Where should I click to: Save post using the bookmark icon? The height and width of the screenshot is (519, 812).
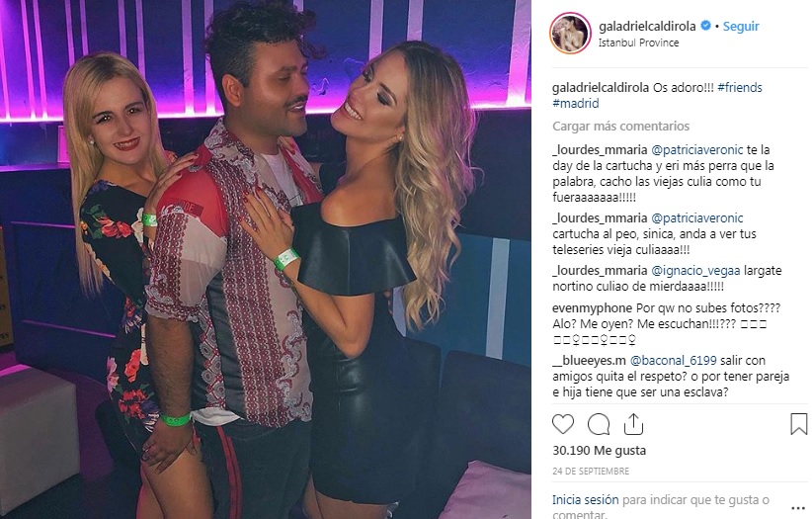click(x=798, y=424)
